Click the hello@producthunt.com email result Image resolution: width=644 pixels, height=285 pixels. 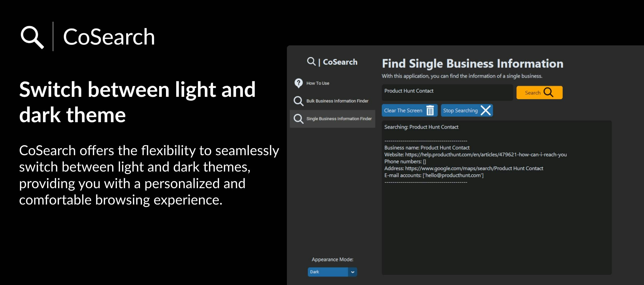click(x=453, y=175)
